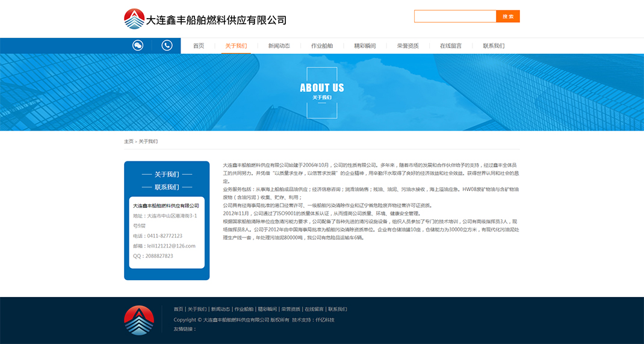The height and width of the screenshot is (344, 644).
Task: Select 联系我们 in blue sidebar
Action: coord(167,187)
